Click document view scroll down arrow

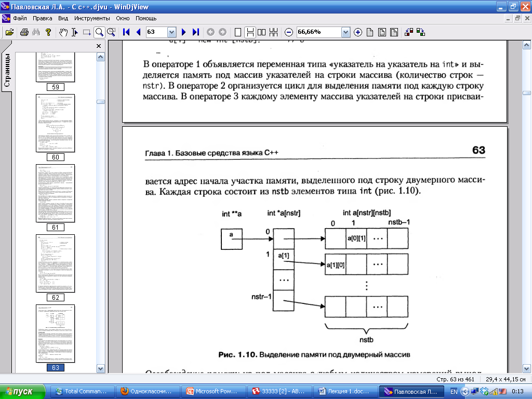click(x=527, y=368)
